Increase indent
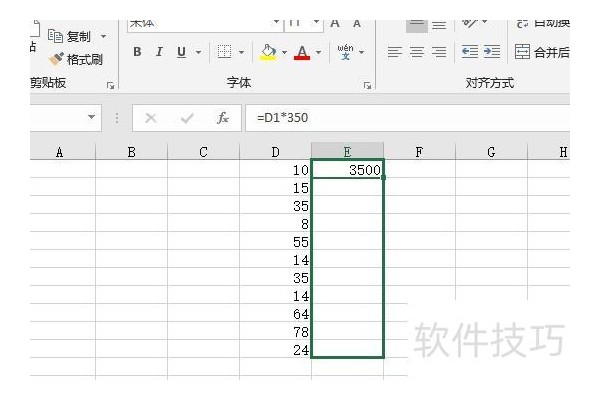Image resolution: width=600 pixels, height=400 pixels. pyautogui.click(x=492, y=52)
